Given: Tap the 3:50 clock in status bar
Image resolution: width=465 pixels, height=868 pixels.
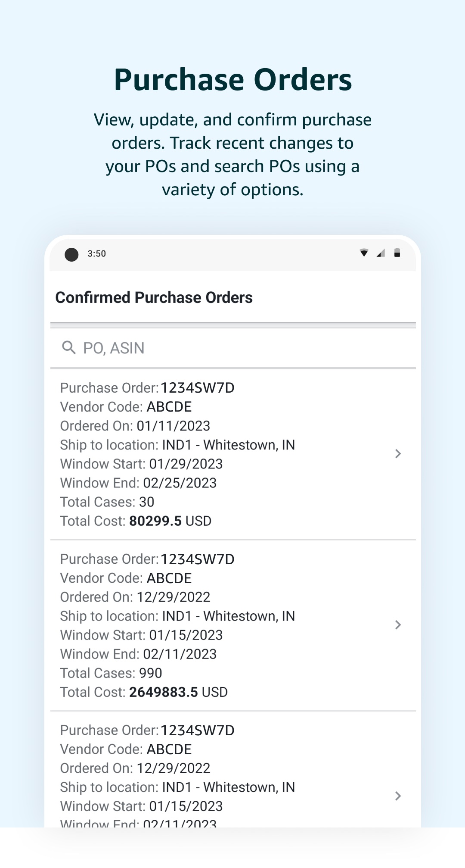Looking at the screenshot, I should (x=97, y=254).
